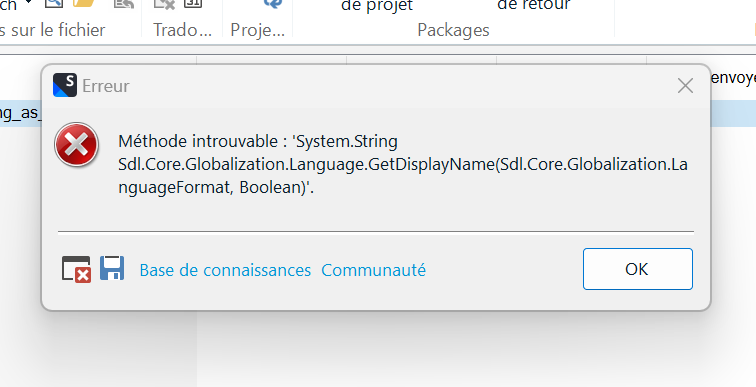Click the Trados logo in dialog title
Image resolution: width=756 pixels, height=387 pixels.
[65, 85]
